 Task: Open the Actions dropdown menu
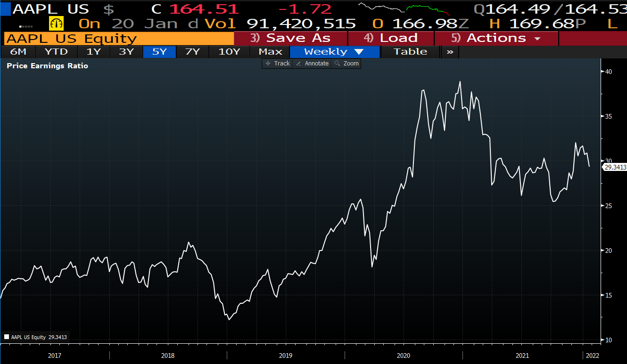(x=496, y=38)
